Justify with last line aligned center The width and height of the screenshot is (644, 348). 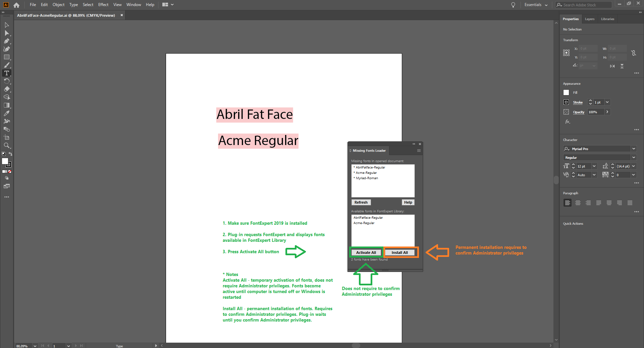coord(609,203)
